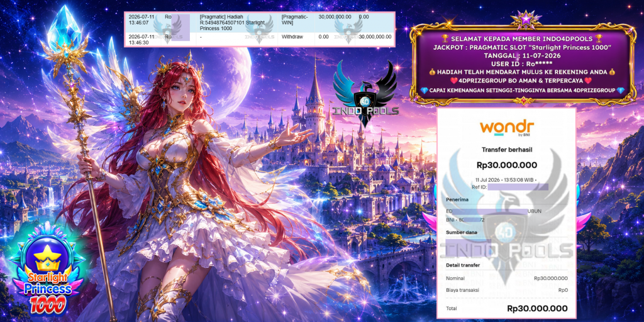Click the Nominal row value Rp30.000.000
The image size is (644, 322).
[551, 278]
